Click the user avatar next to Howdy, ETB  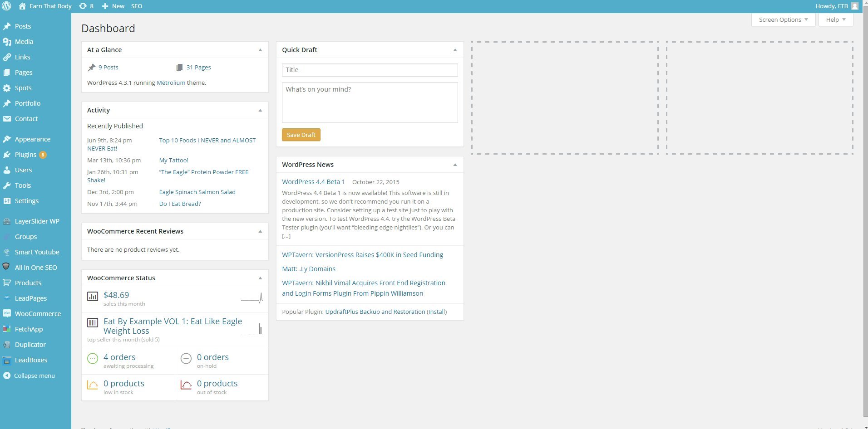click(855, 6)
